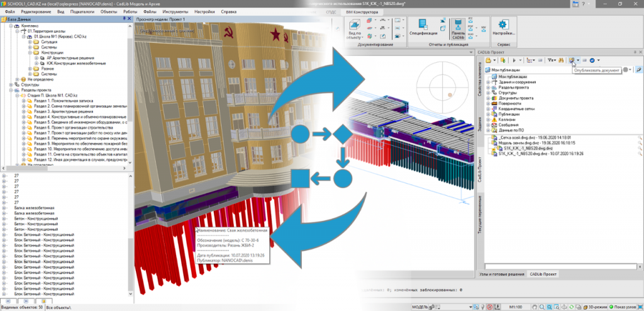This screenshot has width=644, height=311.
Task: Select S1K_КЖ_-1_NBS20.dwg.dwz dated 10.07.2020
Action: coord(541,154)
